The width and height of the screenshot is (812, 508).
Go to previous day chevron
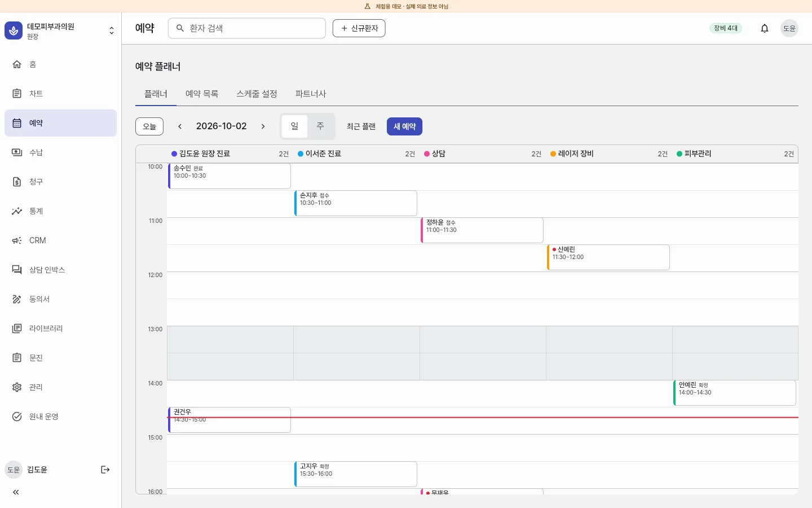pos(180,126)
